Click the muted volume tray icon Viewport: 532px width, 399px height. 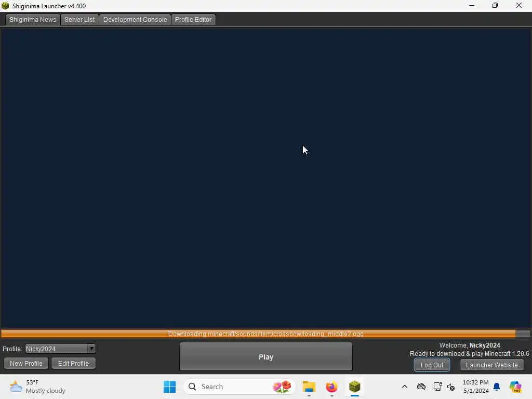tap(451, 387)
